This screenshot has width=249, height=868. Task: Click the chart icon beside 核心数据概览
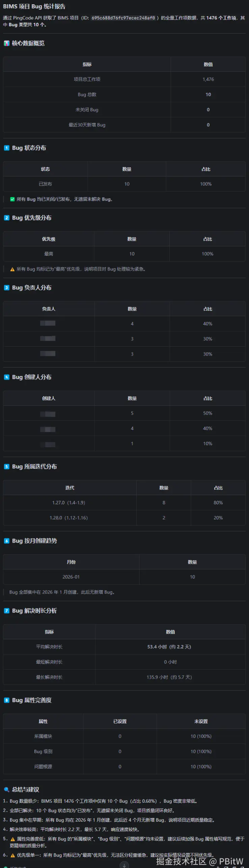pyautogui.click(x=6, y=43)
